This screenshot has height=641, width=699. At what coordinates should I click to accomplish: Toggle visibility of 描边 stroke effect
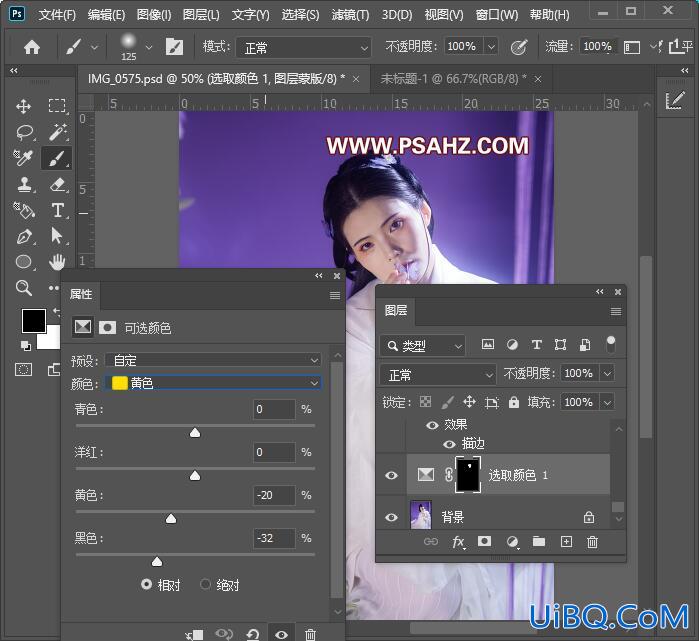pos(449,444)
